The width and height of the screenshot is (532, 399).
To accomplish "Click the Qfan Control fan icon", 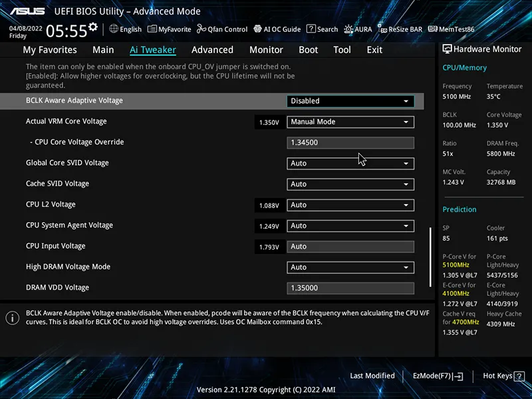I will (x=201, y=29).
